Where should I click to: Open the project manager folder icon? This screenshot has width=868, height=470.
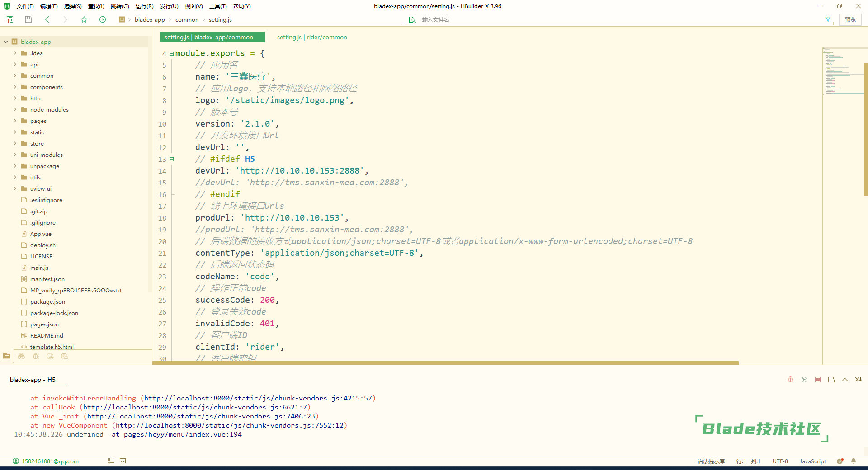point(7,356)
